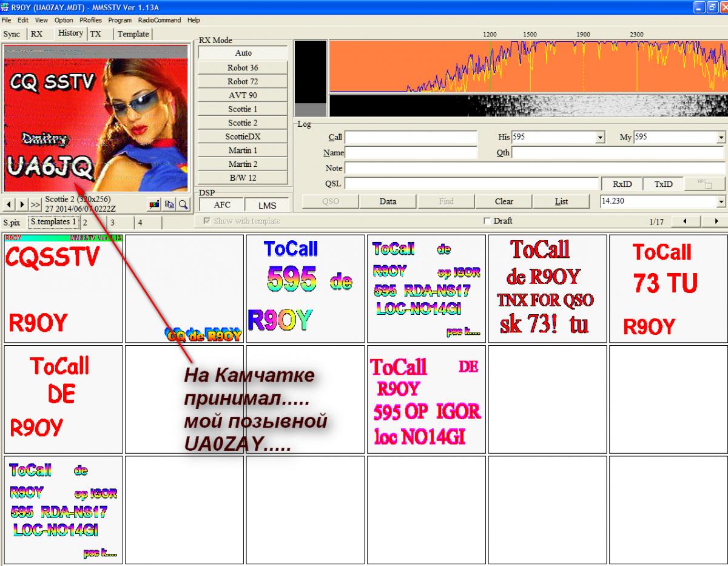Image resolution: width=728 pixels, height=566 pixels.
Task: Click the copy image icon under history image
Action: 169,204
